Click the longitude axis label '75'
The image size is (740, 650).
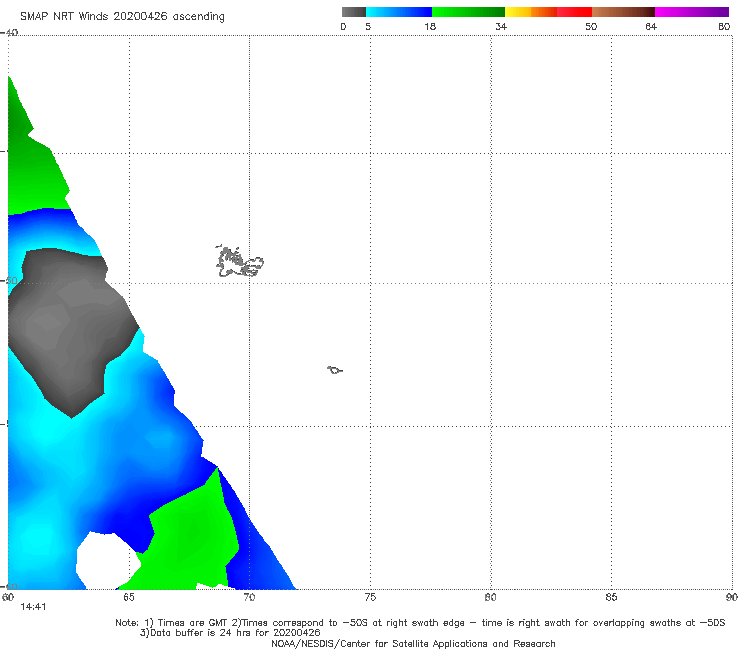(370, 597)
